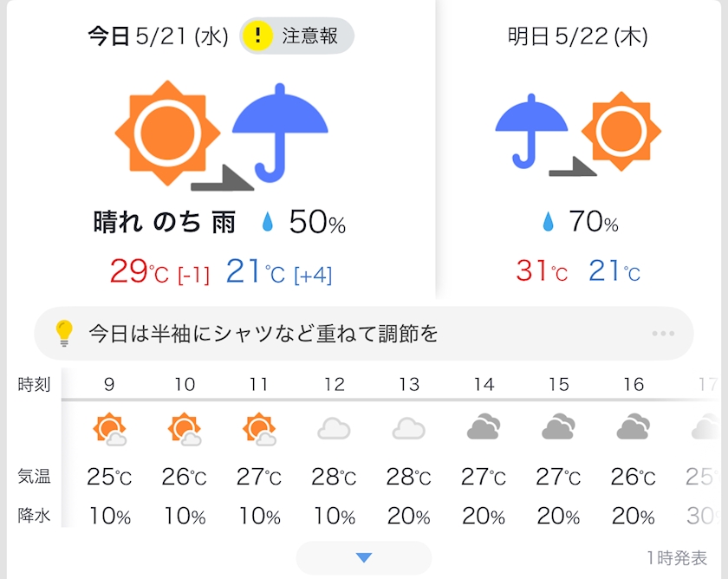Click tomorrow's rain-then-sunny weather icon
This screenshot has height=579, width=728.
pyautogui.click(x=578, y=133)
